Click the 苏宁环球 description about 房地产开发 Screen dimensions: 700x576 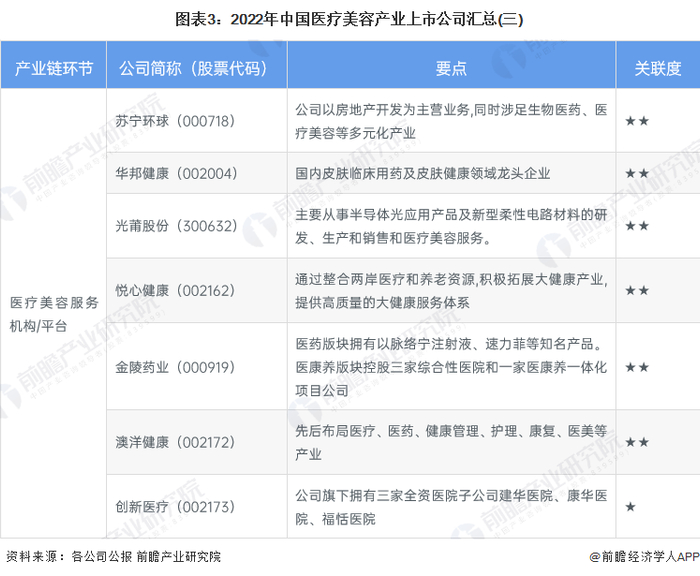pos(451,121)
